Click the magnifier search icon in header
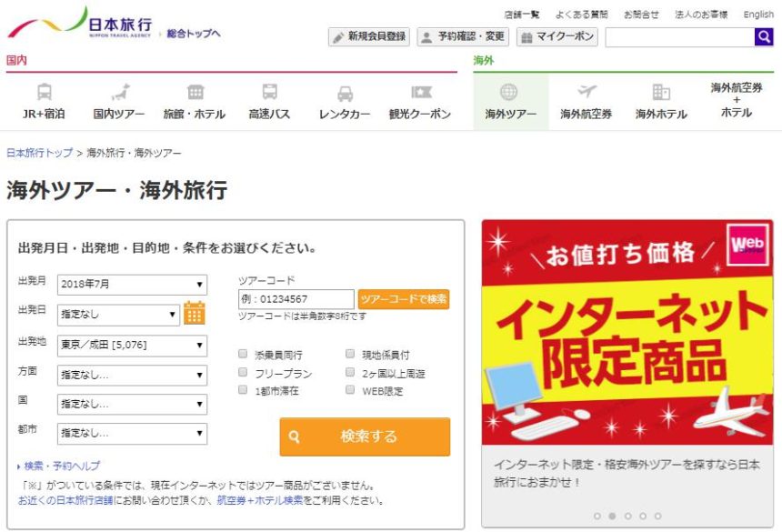 (764, 36)
